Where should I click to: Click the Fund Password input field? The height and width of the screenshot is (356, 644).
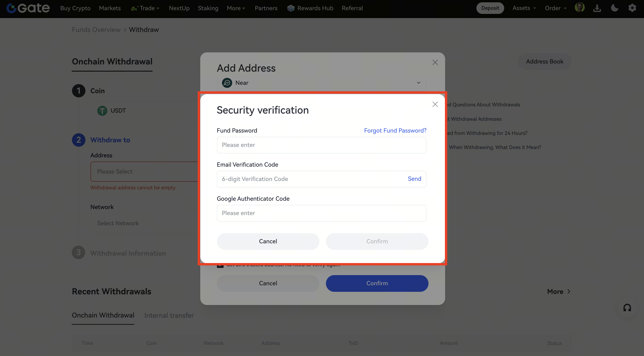click(x=321, y=145)
